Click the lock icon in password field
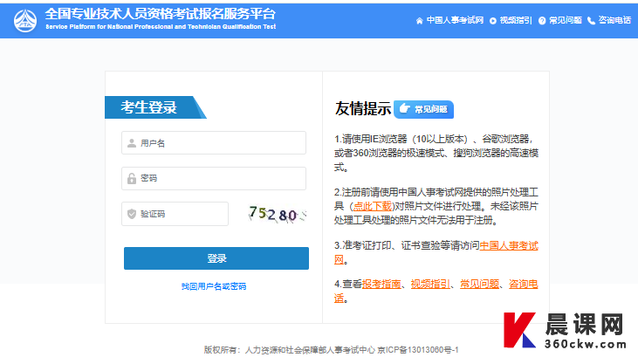The width and height of the screenshot is (638, 364). pyautogui.click(x=131, y=178)
